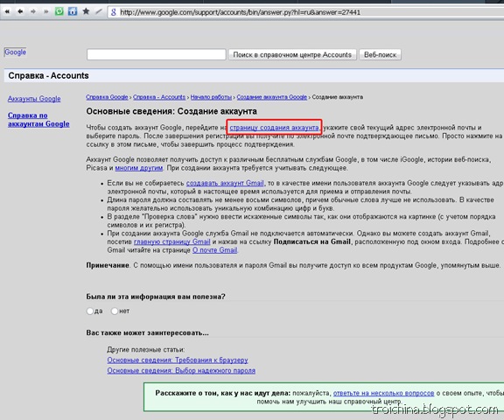
Task: Open the "Начало работы" breadcrumb
Action: (211, 97)
